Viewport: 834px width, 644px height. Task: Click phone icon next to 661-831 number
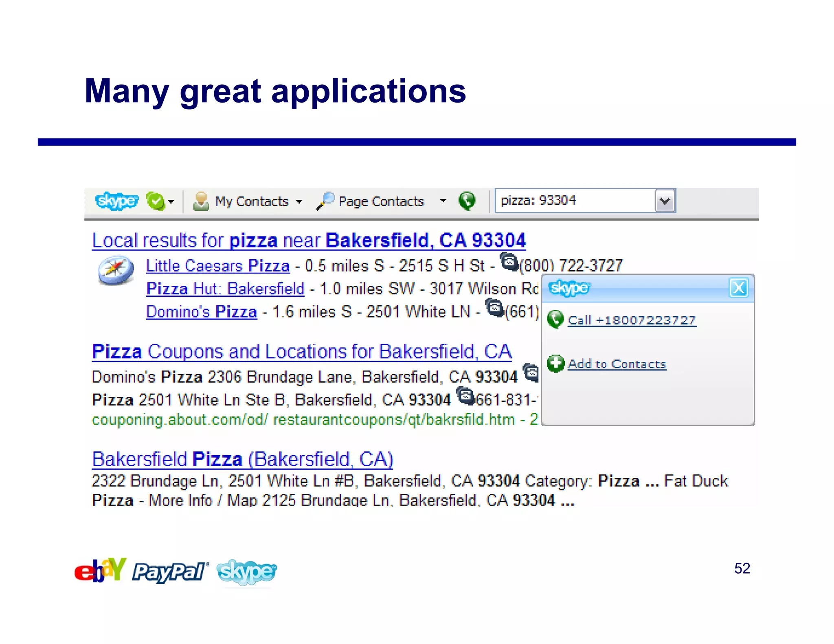point(465,396)
